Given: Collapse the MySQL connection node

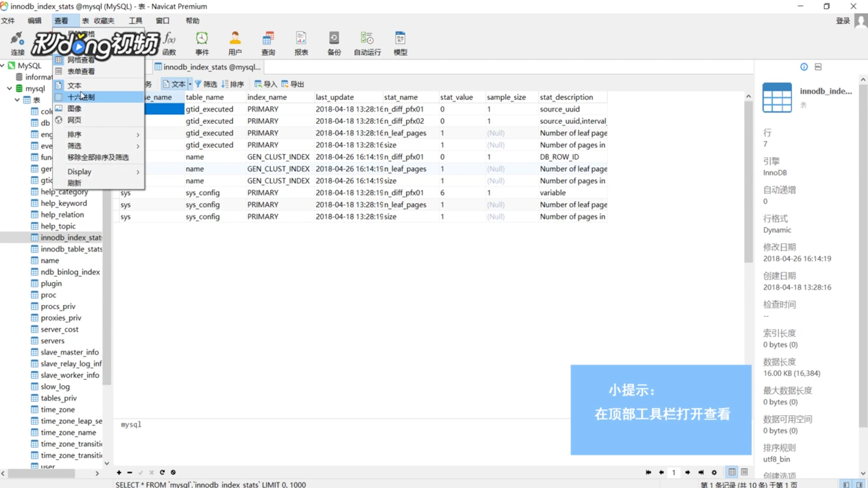Looking at the screenshot, I should pyautogui.click(x=3, y=65).
